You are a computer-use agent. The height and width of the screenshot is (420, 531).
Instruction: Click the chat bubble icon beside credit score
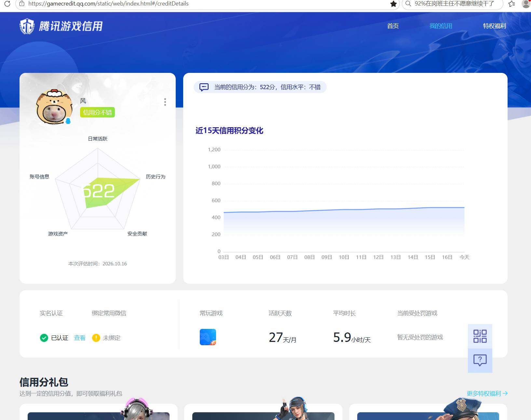(204, 87)
